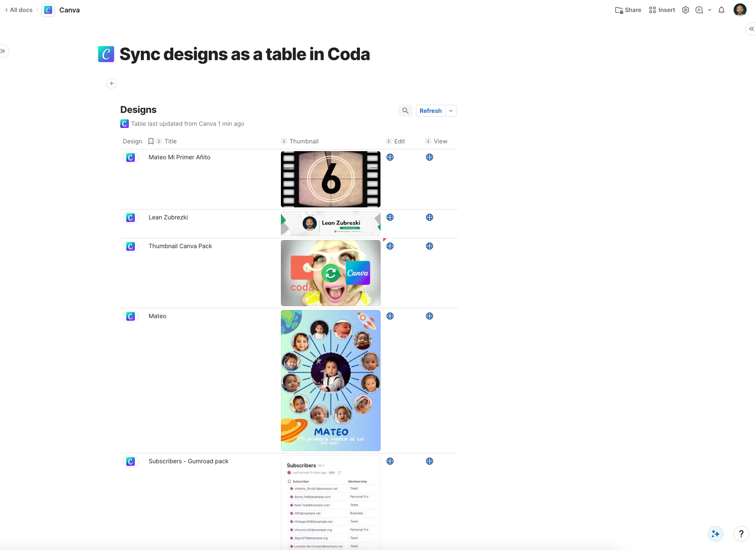Search the Designs table
This screenshot has height=550, width=756.
coord(405,111)
